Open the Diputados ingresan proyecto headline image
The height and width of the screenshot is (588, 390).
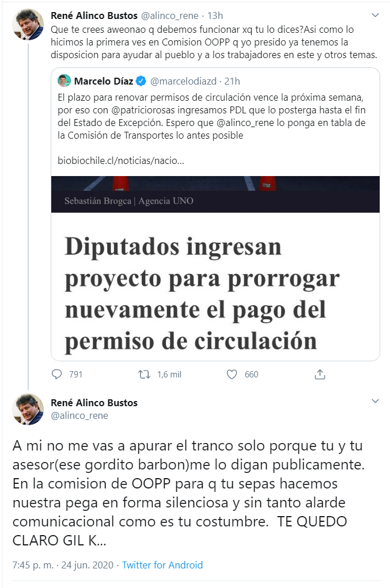215,268
